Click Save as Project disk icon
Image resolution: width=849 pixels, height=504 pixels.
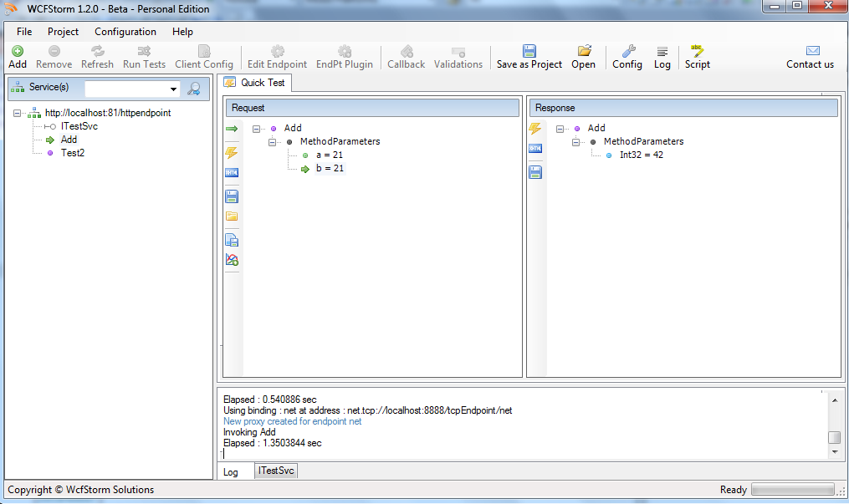click(529, 51)
